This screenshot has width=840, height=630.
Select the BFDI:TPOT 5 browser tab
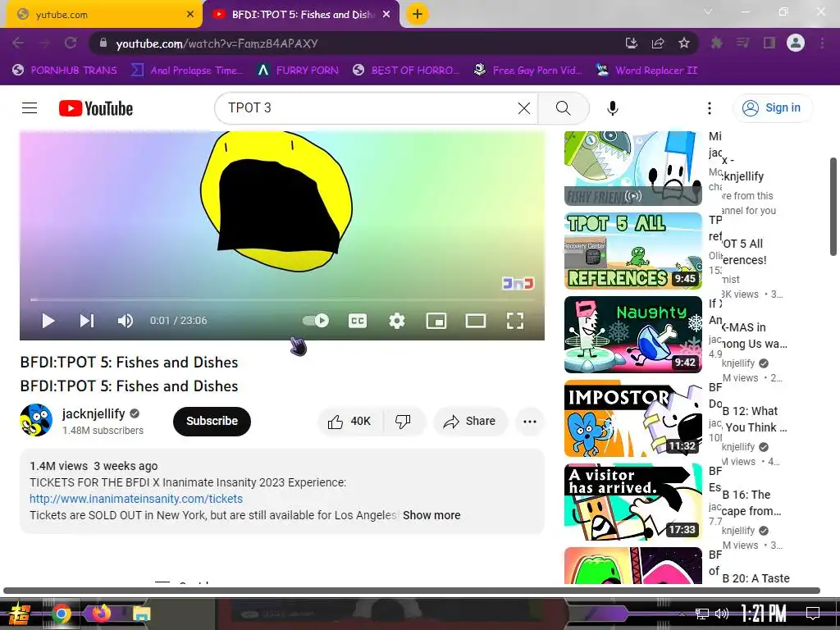coord(300,15)
